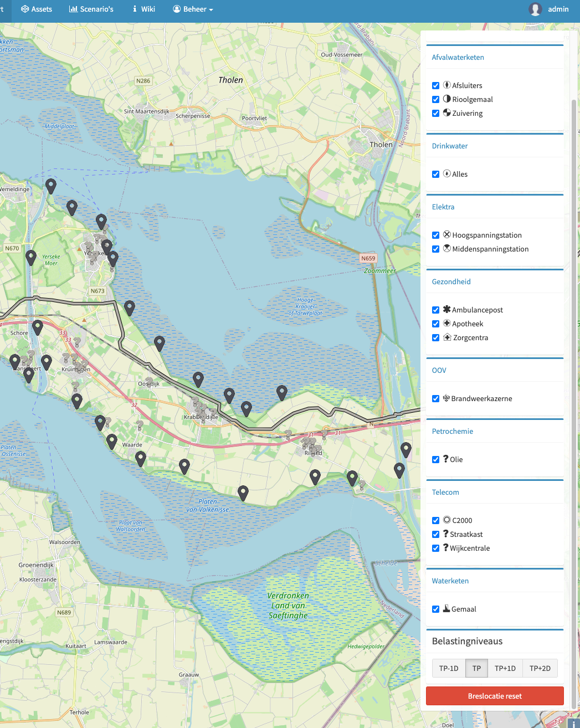
Task: Toggle the C2000 checkbox
Action: point(436,520)
